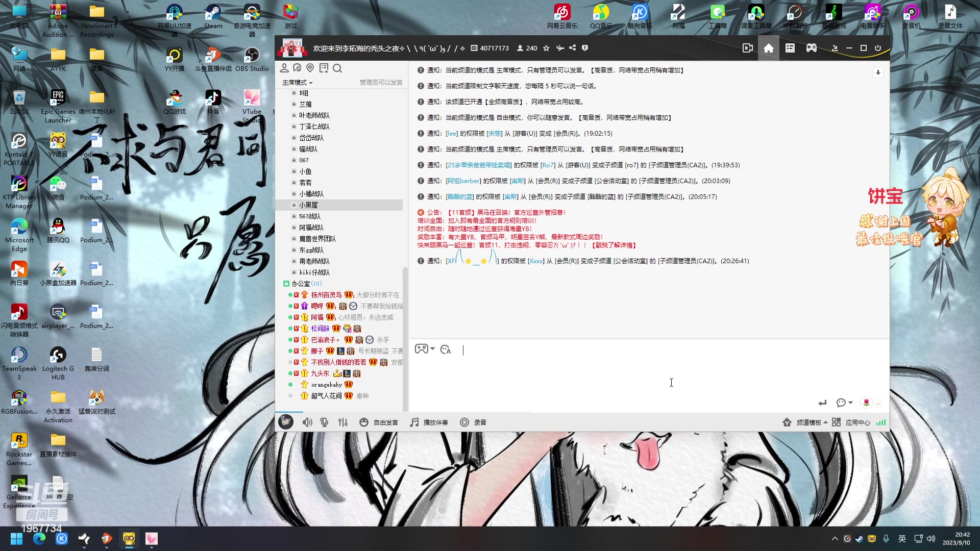Go to the YY channel home icon

[768, 48]
